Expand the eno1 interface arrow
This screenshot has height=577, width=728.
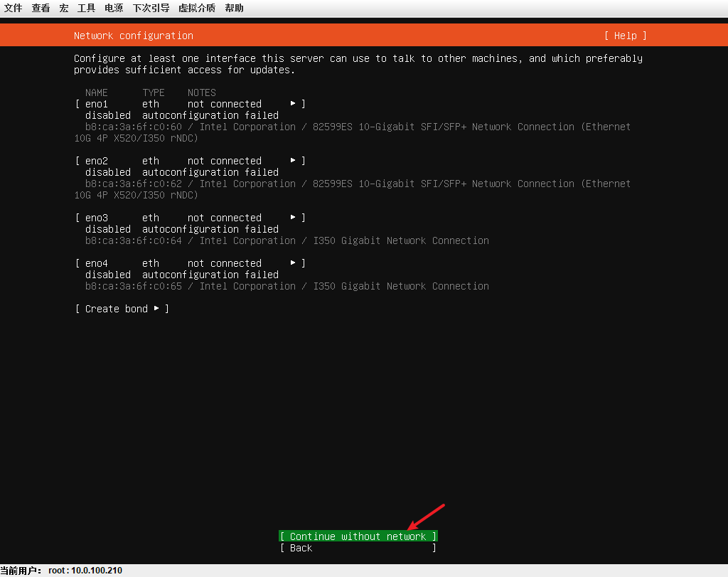click(x=293, y=103)
